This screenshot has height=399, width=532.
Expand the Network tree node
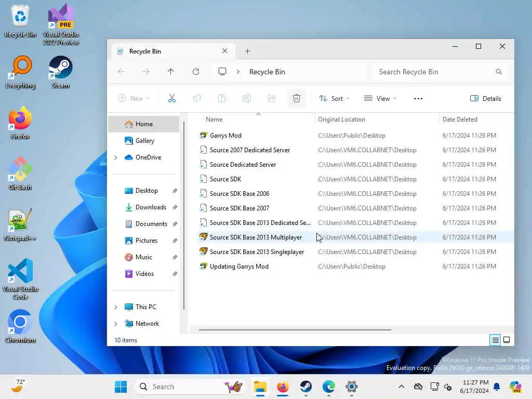pos(116,324)
